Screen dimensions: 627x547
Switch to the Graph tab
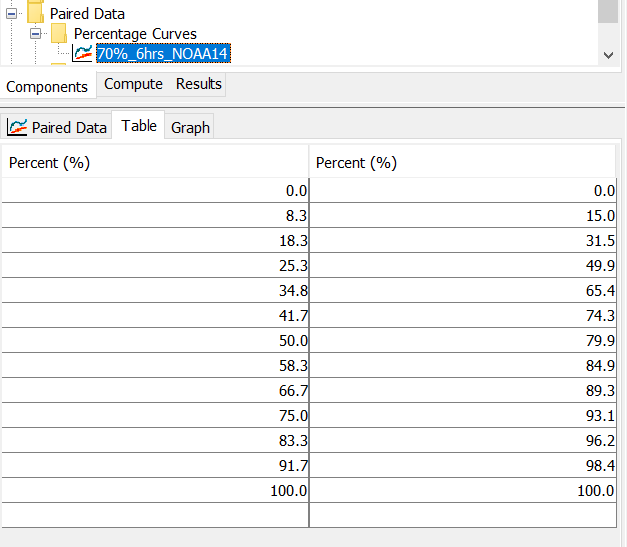190,128
